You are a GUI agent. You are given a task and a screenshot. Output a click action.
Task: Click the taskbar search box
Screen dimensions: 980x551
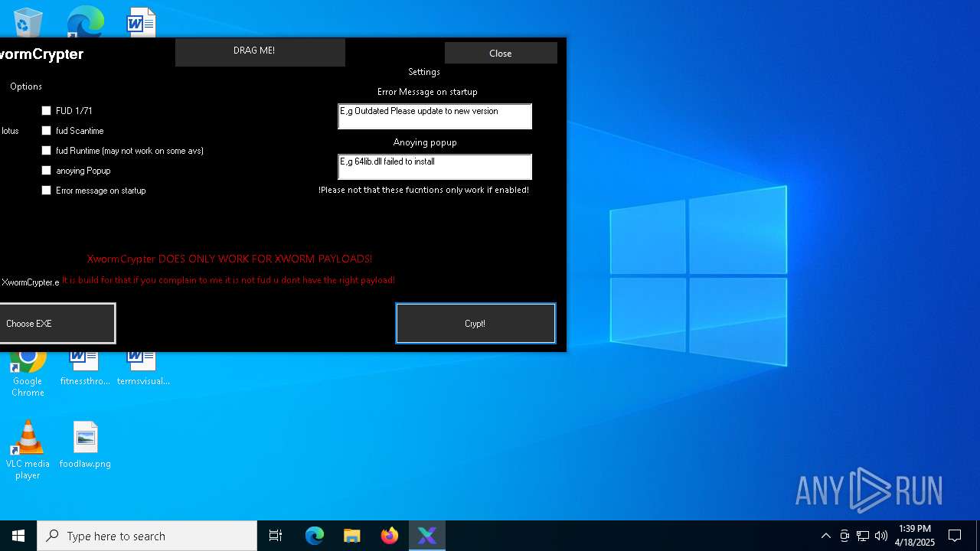click(147, 536)
